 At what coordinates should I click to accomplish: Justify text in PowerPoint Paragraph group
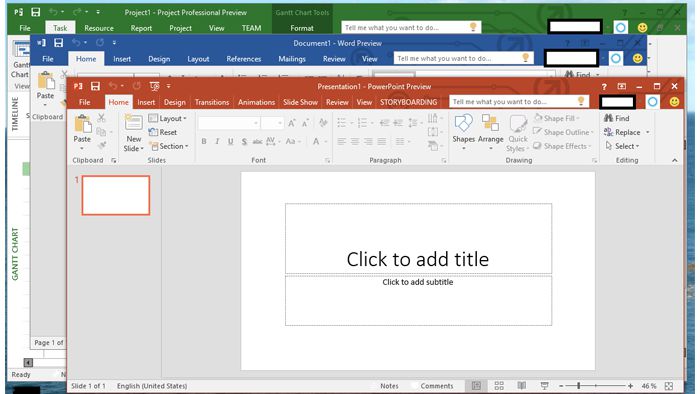point(382,141)
